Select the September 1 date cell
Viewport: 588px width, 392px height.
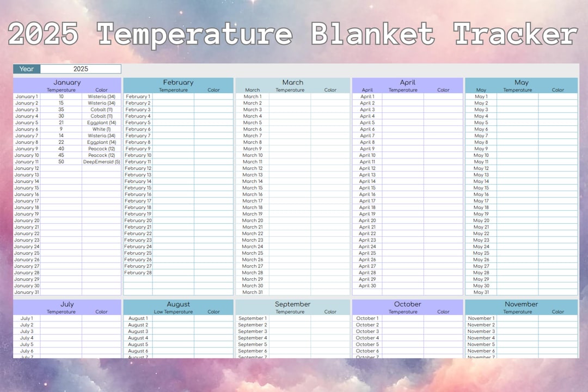pyautogui.click(x=252, y=318)
